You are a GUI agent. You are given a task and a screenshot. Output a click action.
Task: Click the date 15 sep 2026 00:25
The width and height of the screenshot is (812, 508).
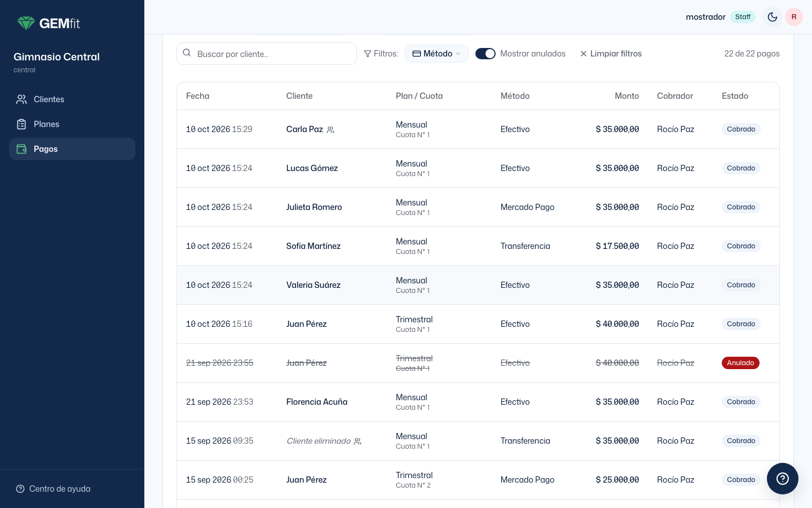click(x=220, y=480)
